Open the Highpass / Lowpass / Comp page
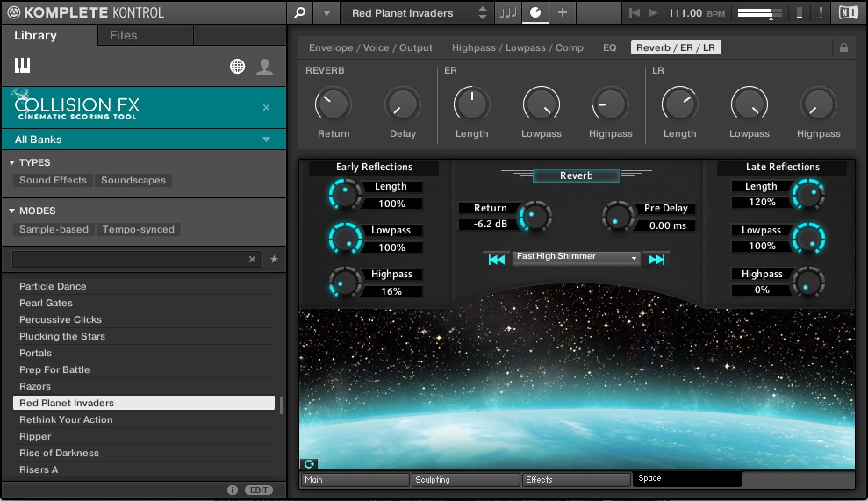The height and width of the screenshot is (501, 868). pyautogui.click(x=517, y=47)
